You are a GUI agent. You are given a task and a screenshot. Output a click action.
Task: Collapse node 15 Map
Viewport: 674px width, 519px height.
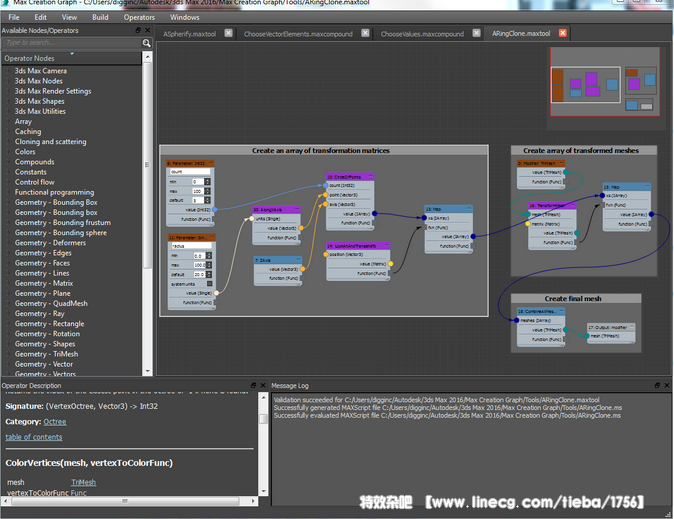(x=647, y=187)
